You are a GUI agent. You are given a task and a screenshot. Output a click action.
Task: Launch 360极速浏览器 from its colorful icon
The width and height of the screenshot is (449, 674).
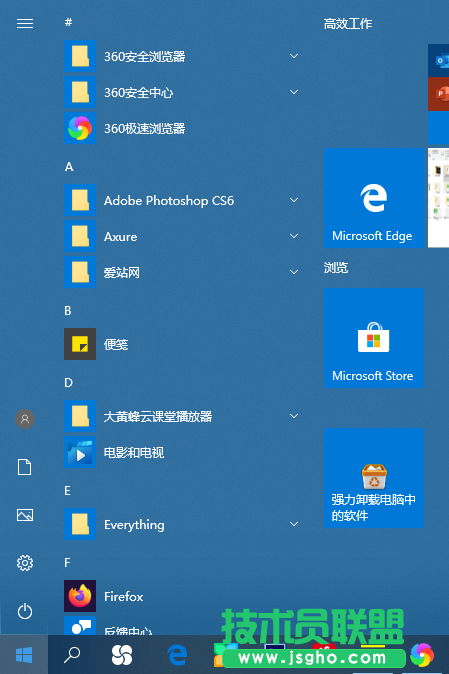point(80,128)
